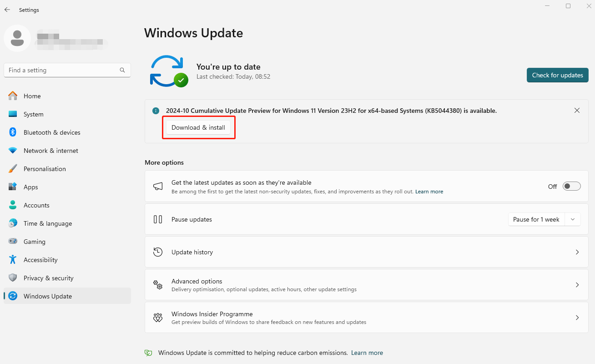Open Learn more link for latest updates

coord(429,192)
